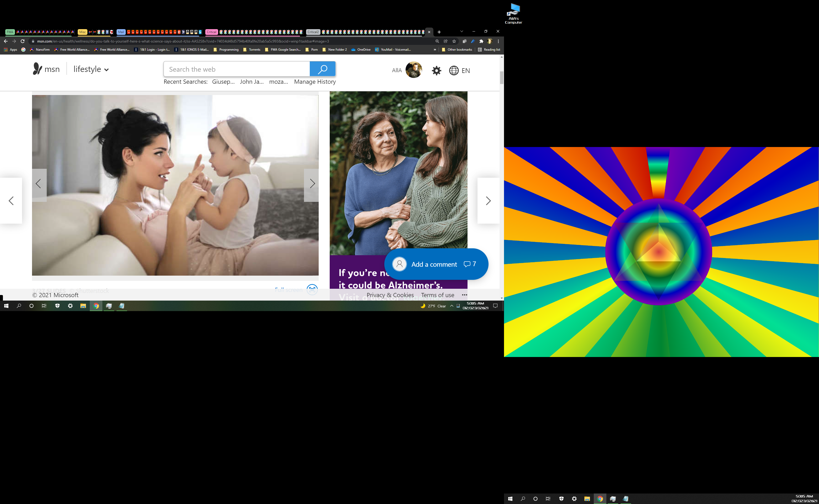Click the share page icon in address bar

(x=446, y=41)
